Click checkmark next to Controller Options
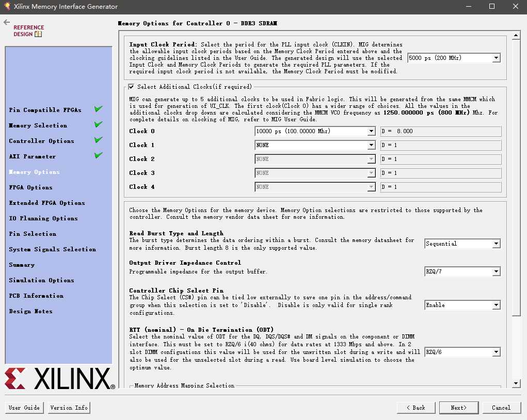This screenshot has width=527, height=420. click(x=98, y=139)
